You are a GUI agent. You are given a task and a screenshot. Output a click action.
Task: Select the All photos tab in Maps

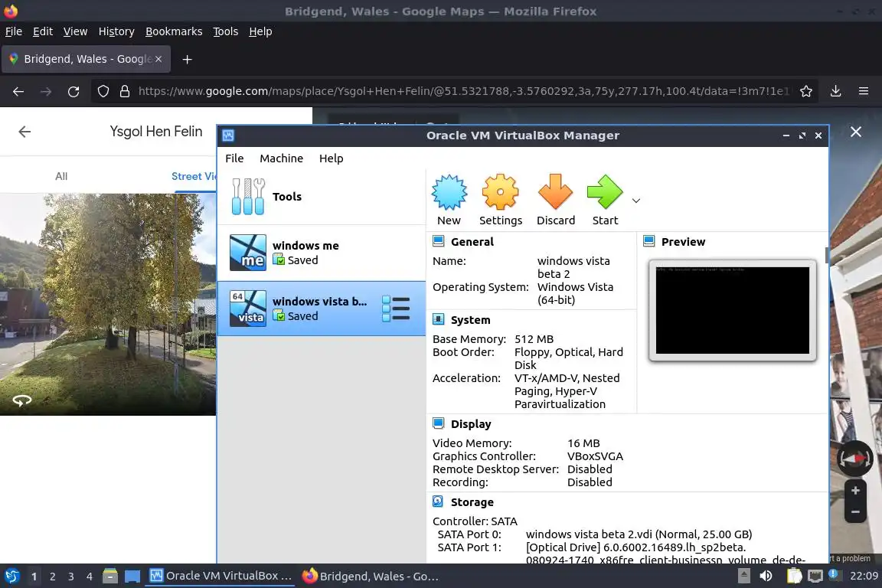(61, 176)
